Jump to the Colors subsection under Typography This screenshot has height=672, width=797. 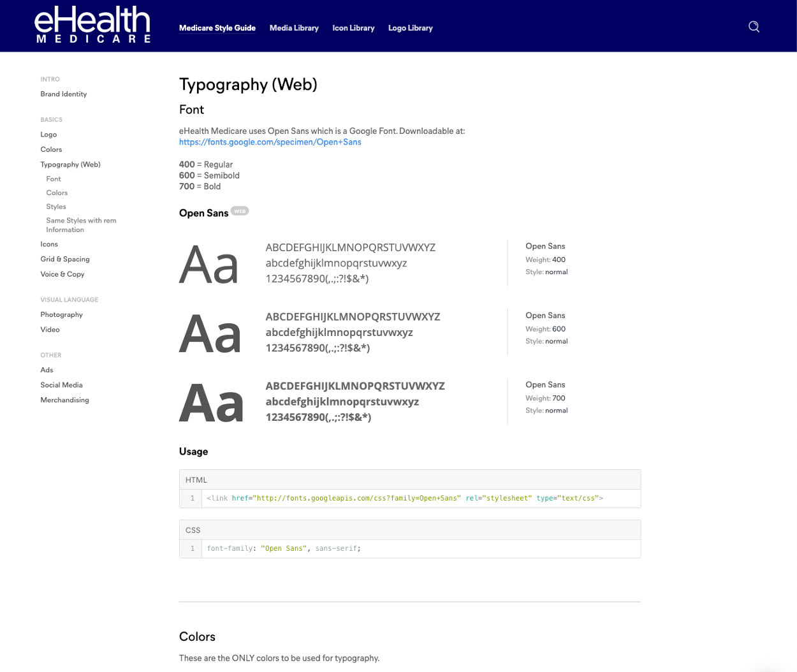pos(57,193)
